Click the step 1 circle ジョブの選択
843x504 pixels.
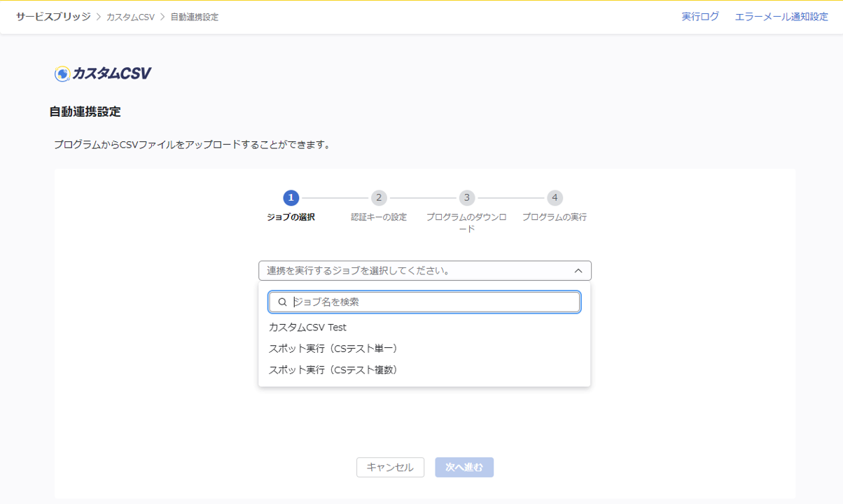(291, 198)
